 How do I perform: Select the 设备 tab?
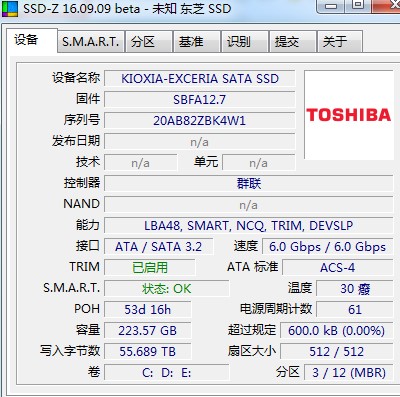32,41
